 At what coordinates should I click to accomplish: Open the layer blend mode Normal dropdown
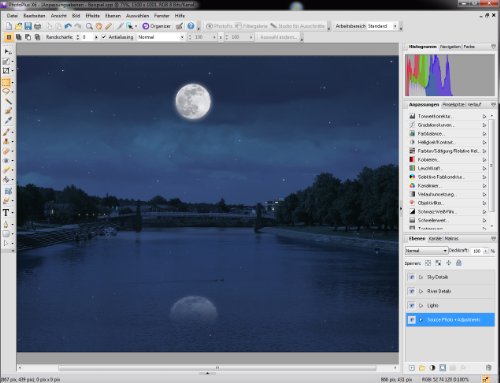pyautogui.click(x=426, y=250)
